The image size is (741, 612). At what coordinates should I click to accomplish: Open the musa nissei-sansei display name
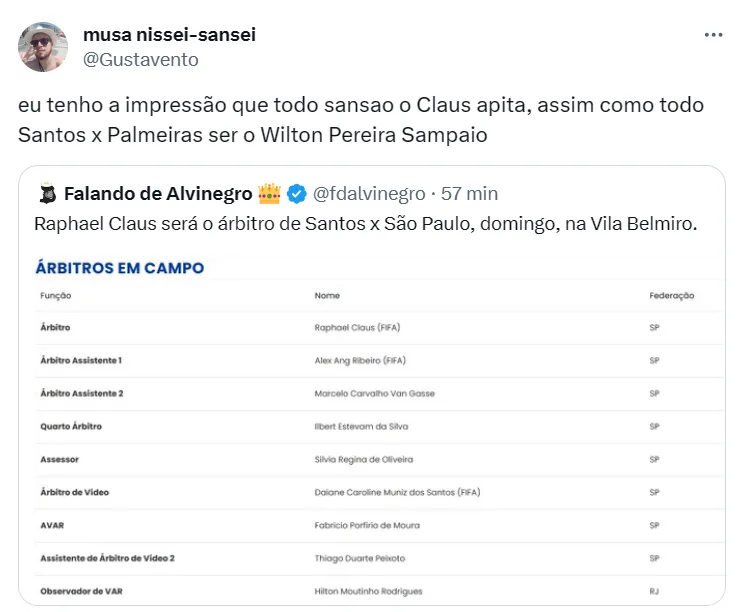[169, 35]
